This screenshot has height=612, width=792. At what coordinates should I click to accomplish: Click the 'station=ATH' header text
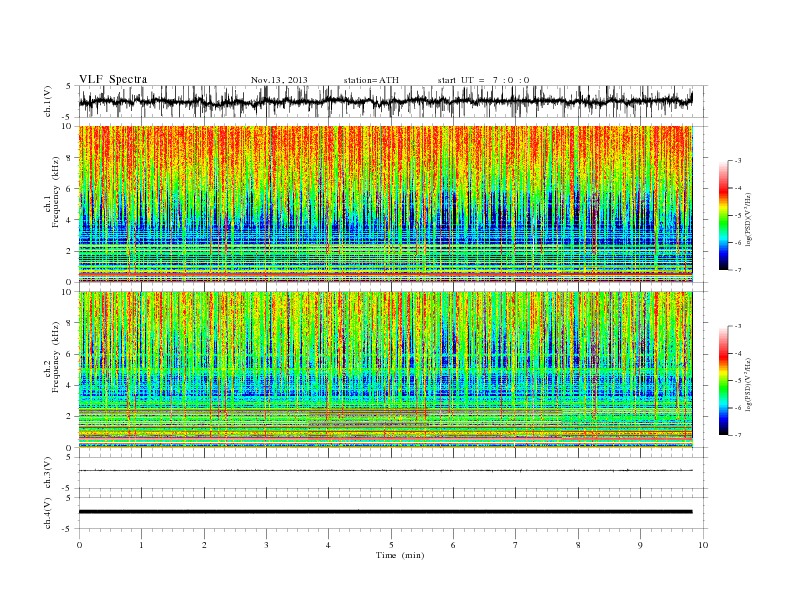371,80
